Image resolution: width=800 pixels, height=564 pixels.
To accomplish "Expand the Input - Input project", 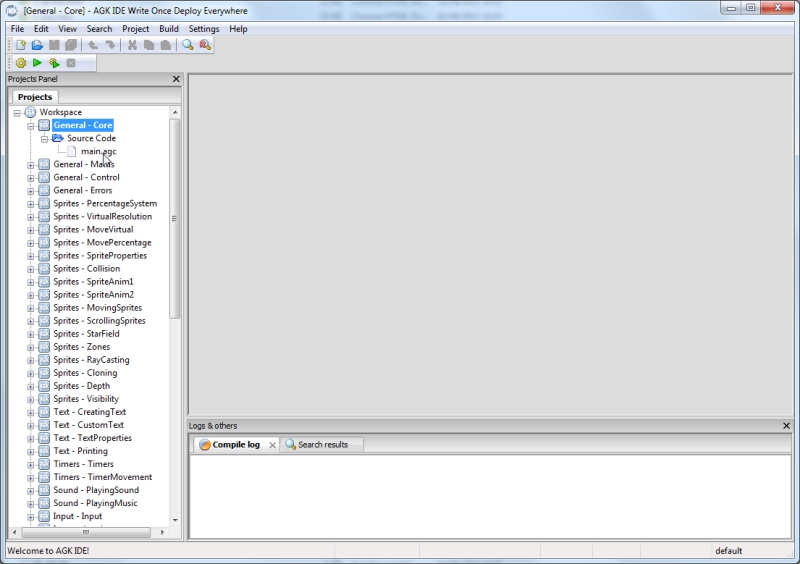I will pos(31,517).
